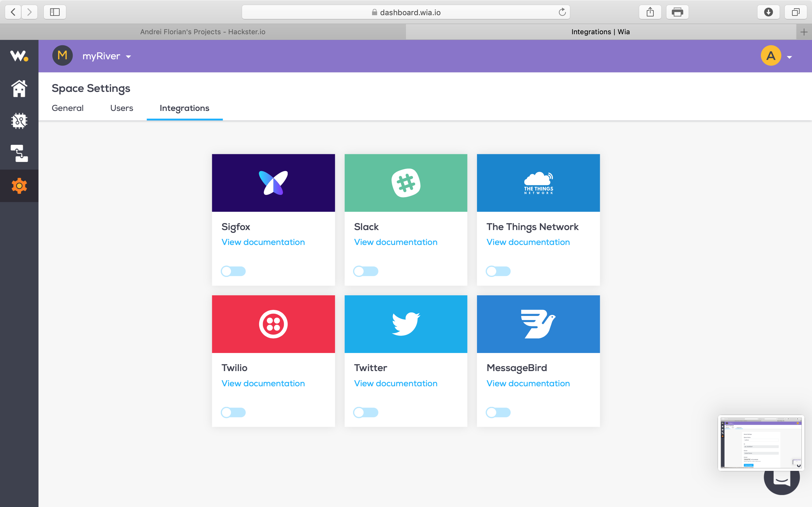812x507 pixels.
Task: Click the orange Settings gear icon
Action: point(19,186)
